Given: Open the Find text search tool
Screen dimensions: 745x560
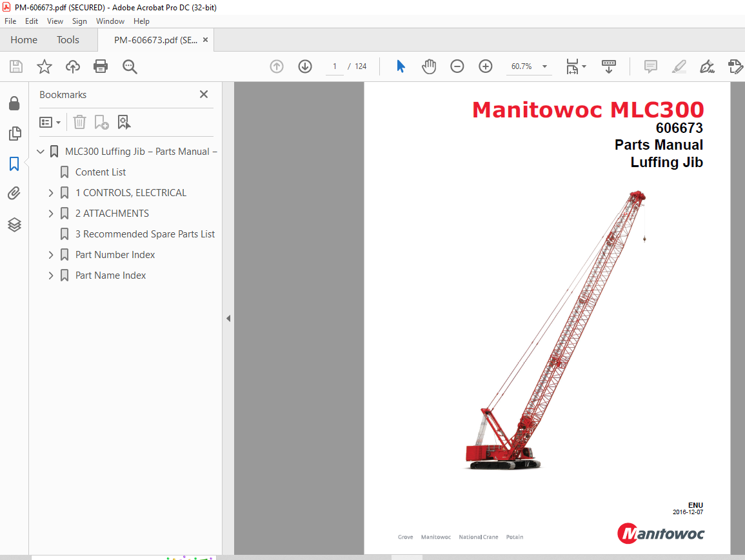Looking at the screenshot, I should pos(130,66).
